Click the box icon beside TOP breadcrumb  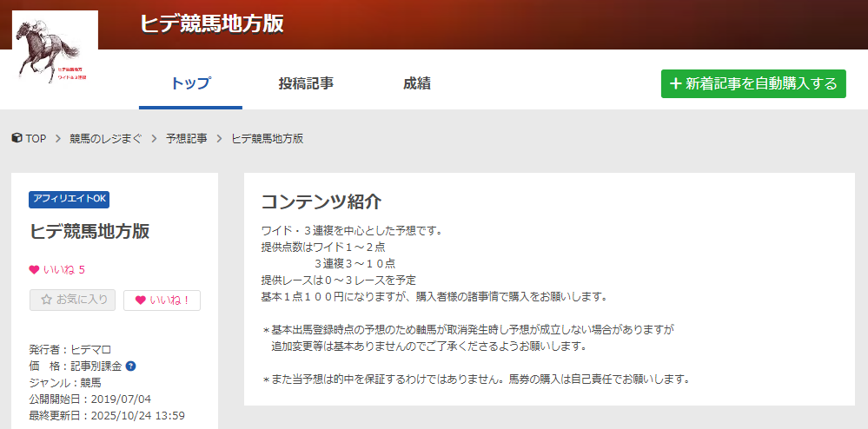(17, 138)
